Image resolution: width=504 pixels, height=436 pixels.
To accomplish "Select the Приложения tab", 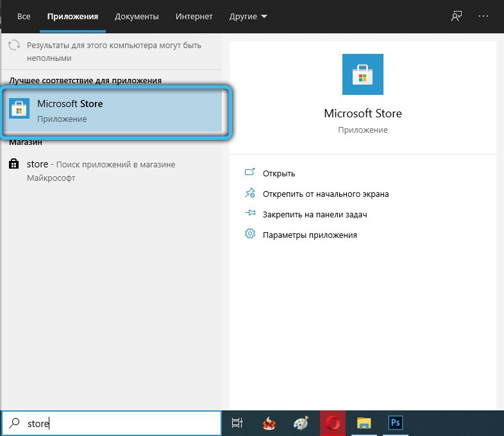I will click(x=72, y=16).
